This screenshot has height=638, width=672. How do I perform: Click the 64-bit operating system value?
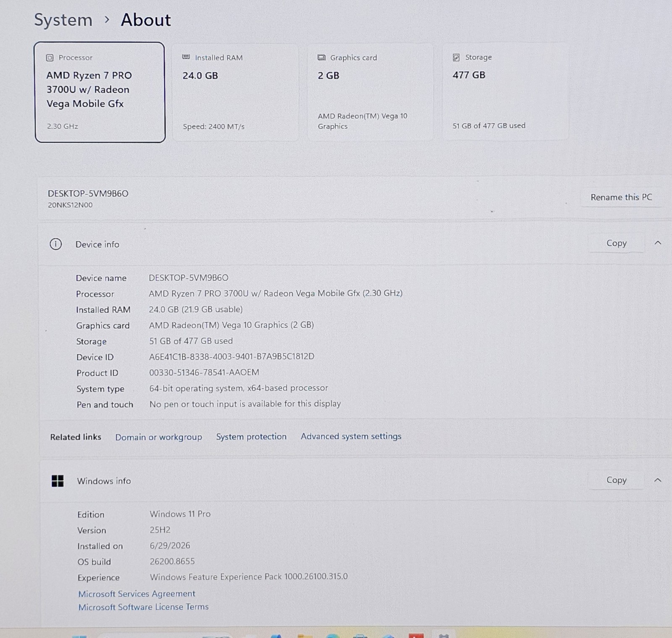(x=239, y=388)
